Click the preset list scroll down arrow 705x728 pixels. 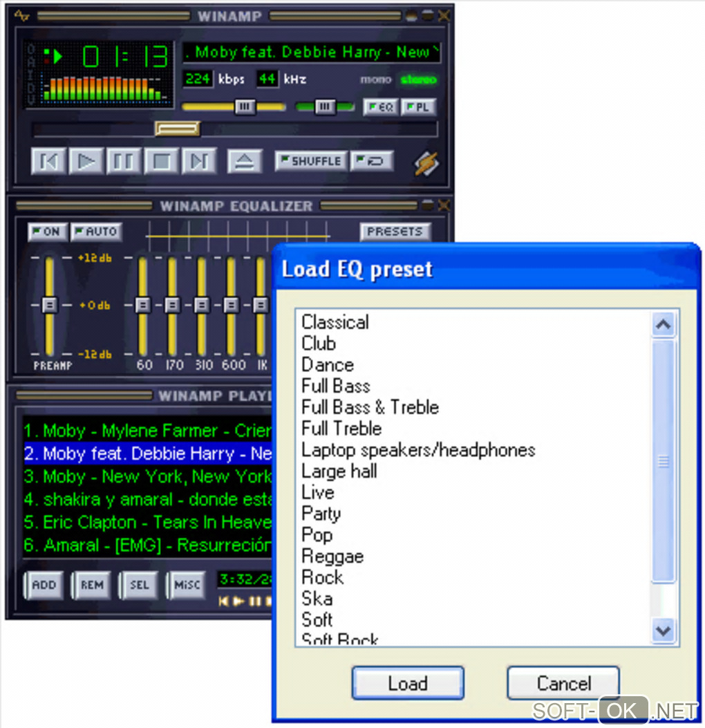(664, 631)
